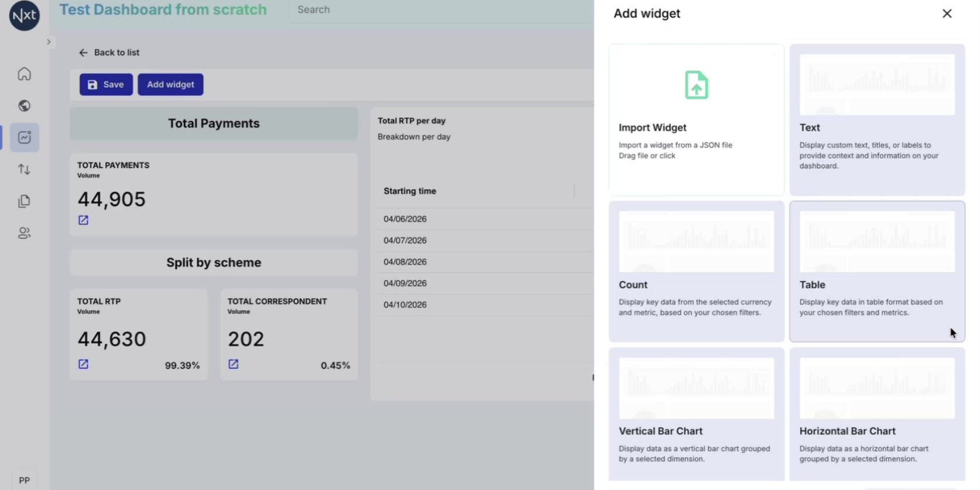
Task: Click the Test Dashboard from scratch title
Action: 163,10
